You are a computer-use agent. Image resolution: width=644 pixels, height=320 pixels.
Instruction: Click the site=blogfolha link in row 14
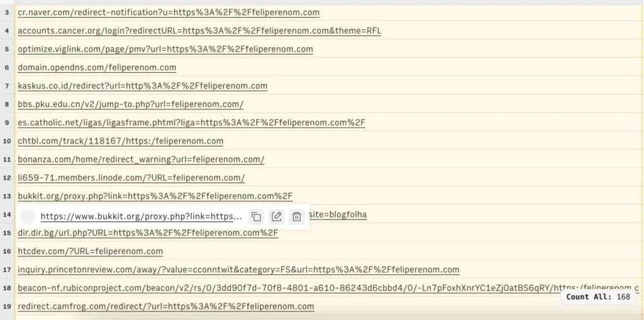click(338, 214)
